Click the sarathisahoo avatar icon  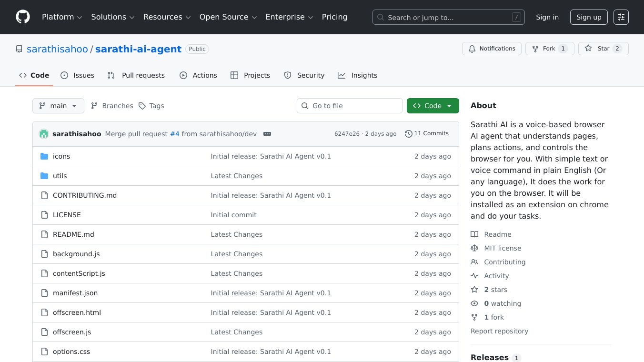click(44, 134)
